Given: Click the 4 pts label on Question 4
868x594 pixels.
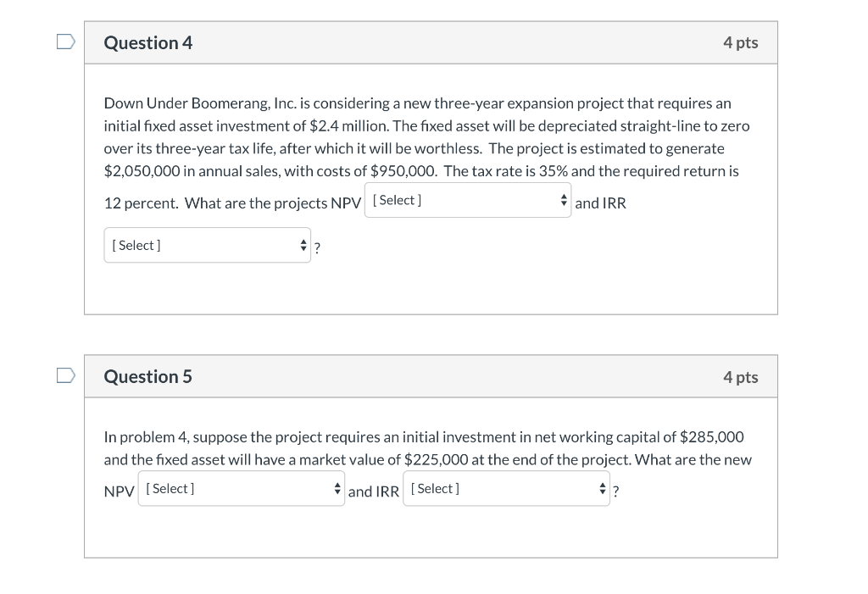Looking at the screenshot, I should [740, 42].
